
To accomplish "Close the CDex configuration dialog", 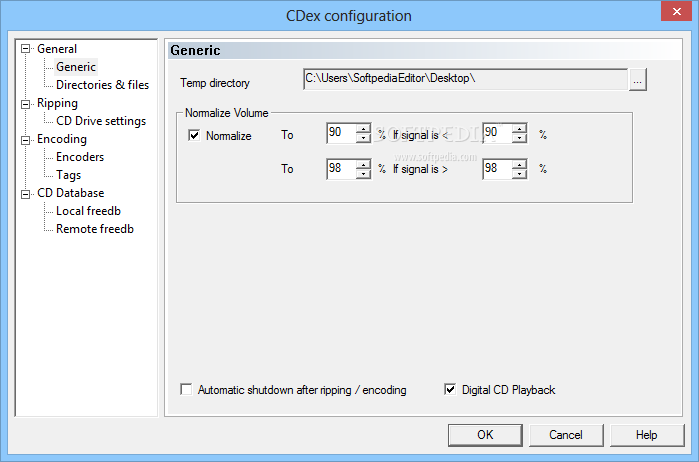I will (x=676, y=12).
